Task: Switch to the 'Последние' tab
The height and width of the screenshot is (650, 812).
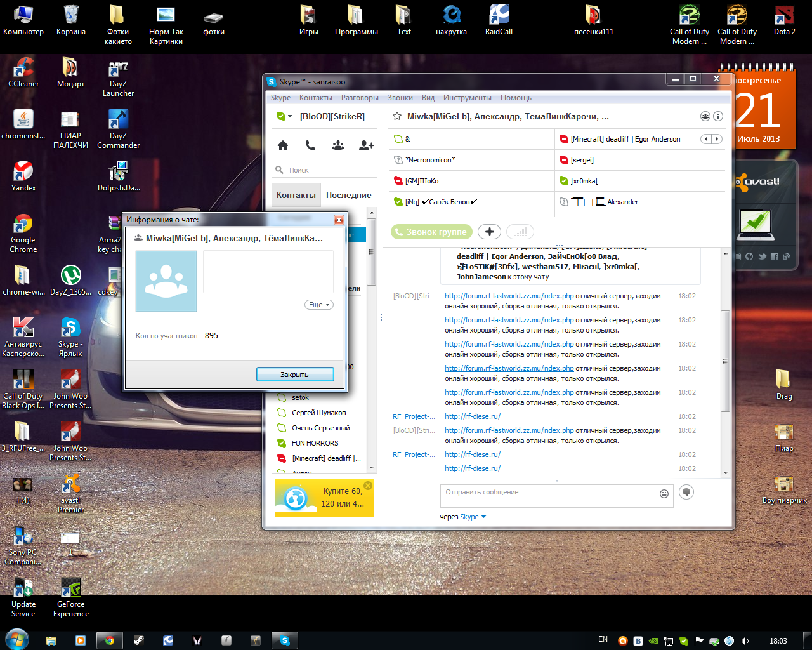Action: click(348, 195)
